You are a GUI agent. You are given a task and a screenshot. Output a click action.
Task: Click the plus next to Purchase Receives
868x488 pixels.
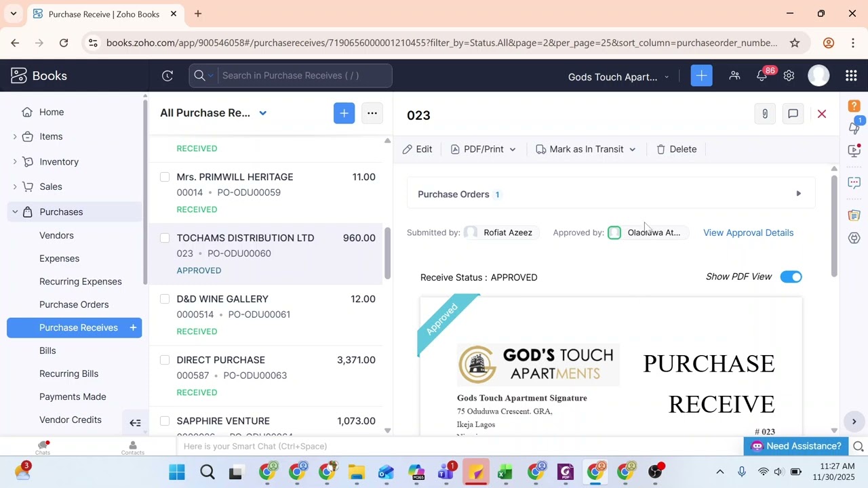click(x=133, y=327)
